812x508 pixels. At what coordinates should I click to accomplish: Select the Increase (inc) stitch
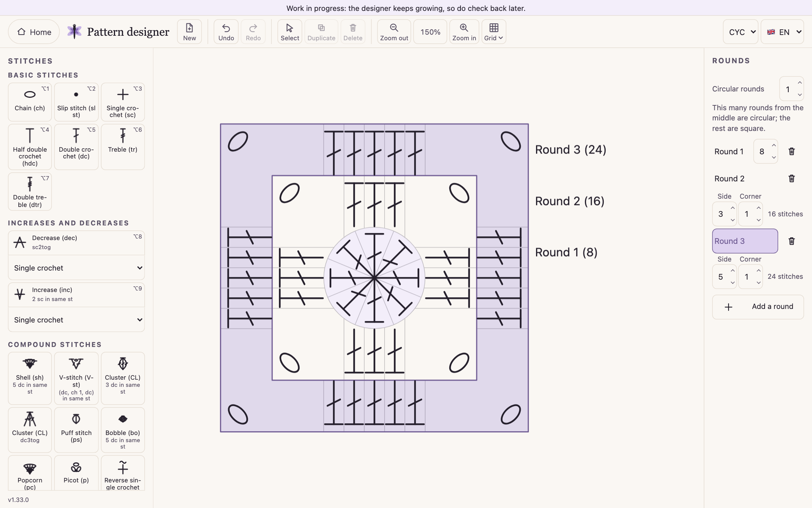pyautogui.click(x=76, y=294)
